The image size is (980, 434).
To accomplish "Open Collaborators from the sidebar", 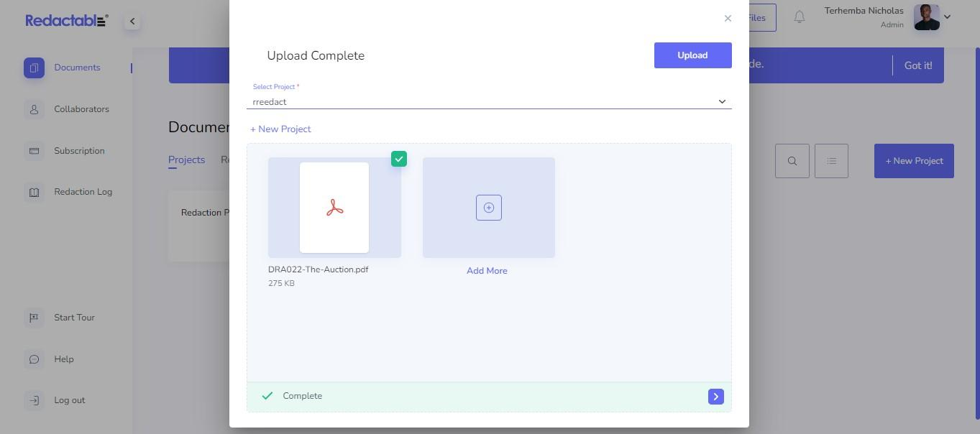I will tap(81, 109).
